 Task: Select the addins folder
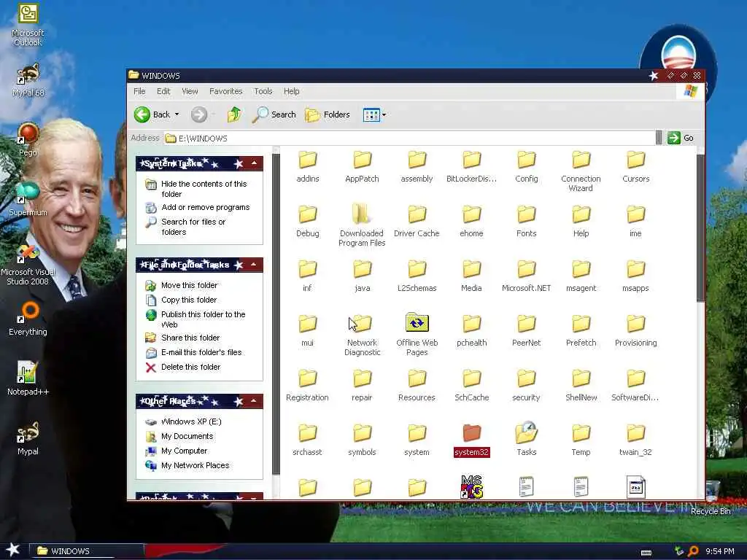pos(307,167)
